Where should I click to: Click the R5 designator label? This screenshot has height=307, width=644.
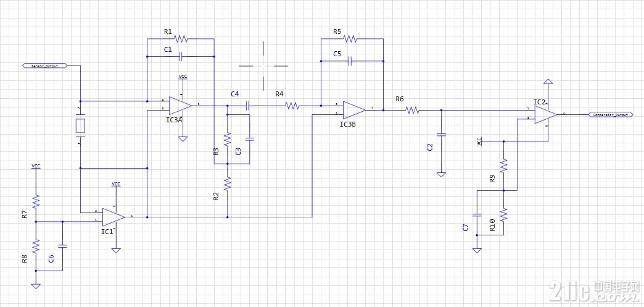coord(337,32)
